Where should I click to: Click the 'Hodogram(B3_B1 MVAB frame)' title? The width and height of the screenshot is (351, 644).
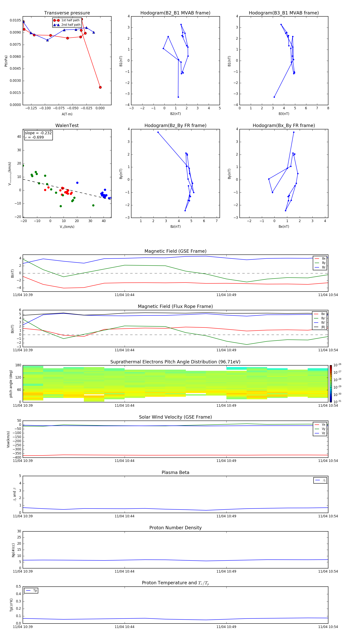284,13
